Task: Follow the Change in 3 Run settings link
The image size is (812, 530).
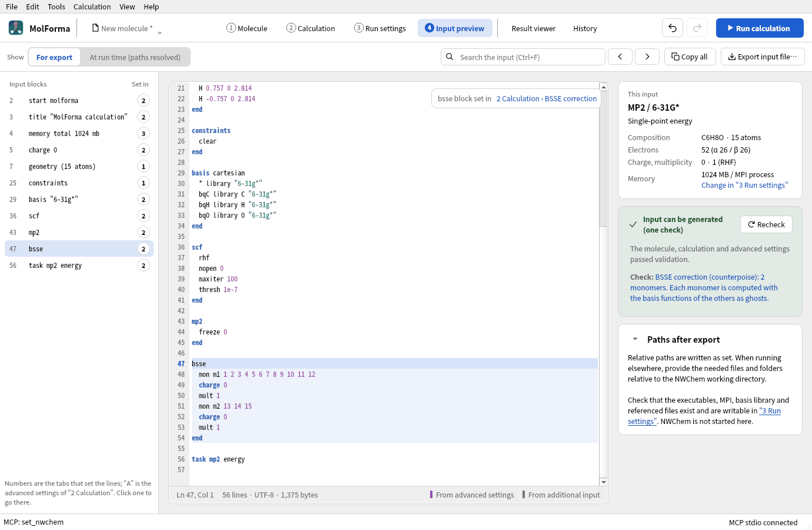Action: coord(744,185)
